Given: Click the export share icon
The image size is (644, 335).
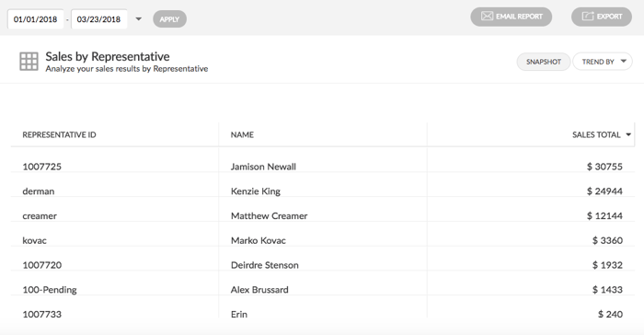Looking at the screenshot, I should 588,17.
